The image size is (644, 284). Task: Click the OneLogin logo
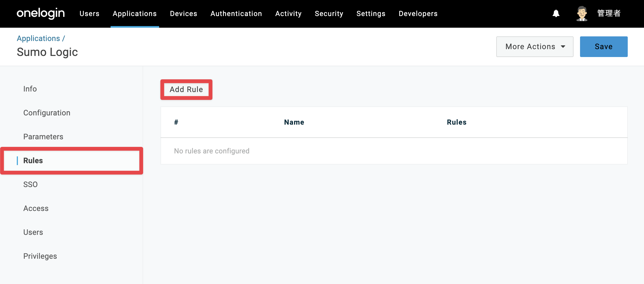click(41, 13)
